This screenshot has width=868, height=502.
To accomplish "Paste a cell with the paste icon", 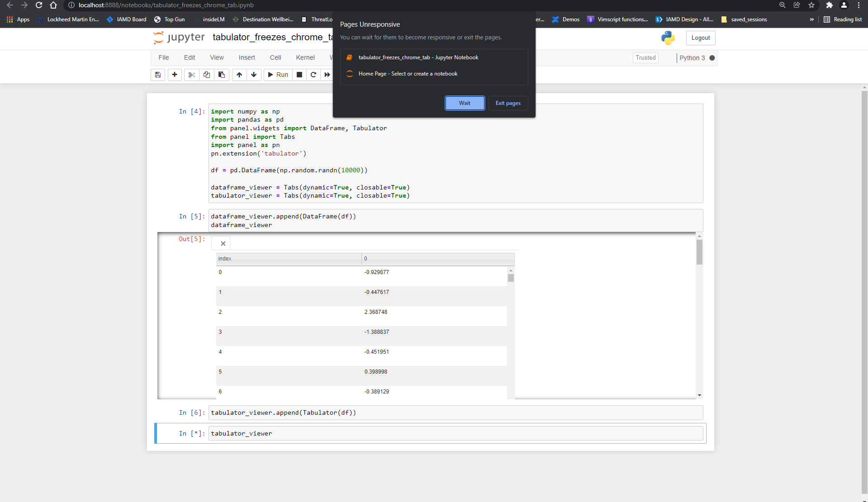I will [x=221, y=75].
